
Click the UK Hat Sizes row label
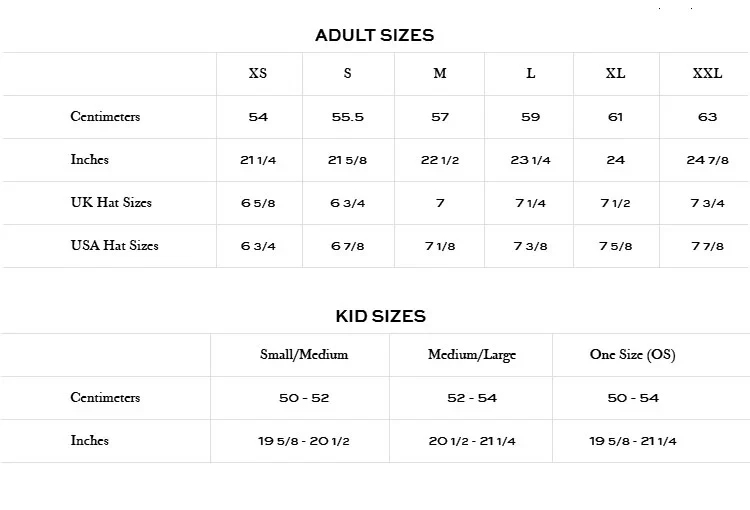(111, 202)
